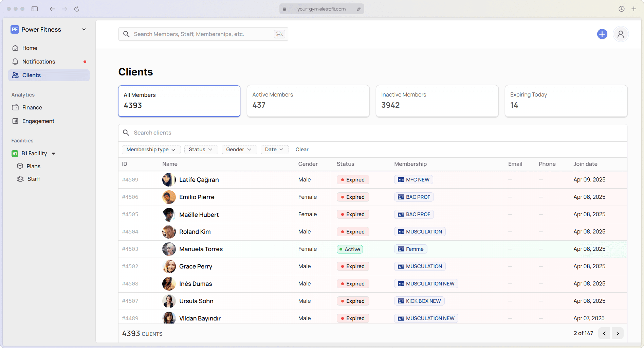Go to previous page of clients

coord(604,333)
